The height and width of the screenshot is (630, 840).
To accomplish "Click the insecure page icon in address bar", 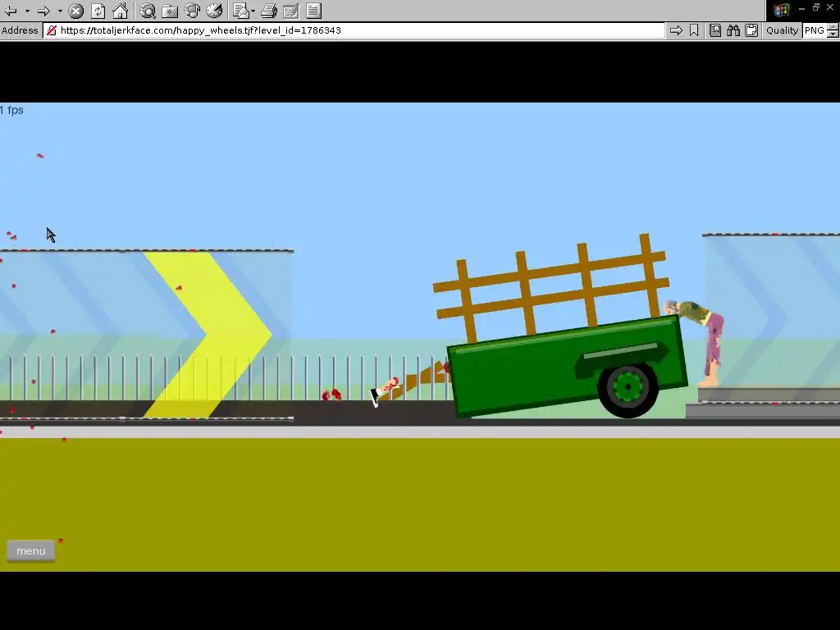I will point(52,30).
